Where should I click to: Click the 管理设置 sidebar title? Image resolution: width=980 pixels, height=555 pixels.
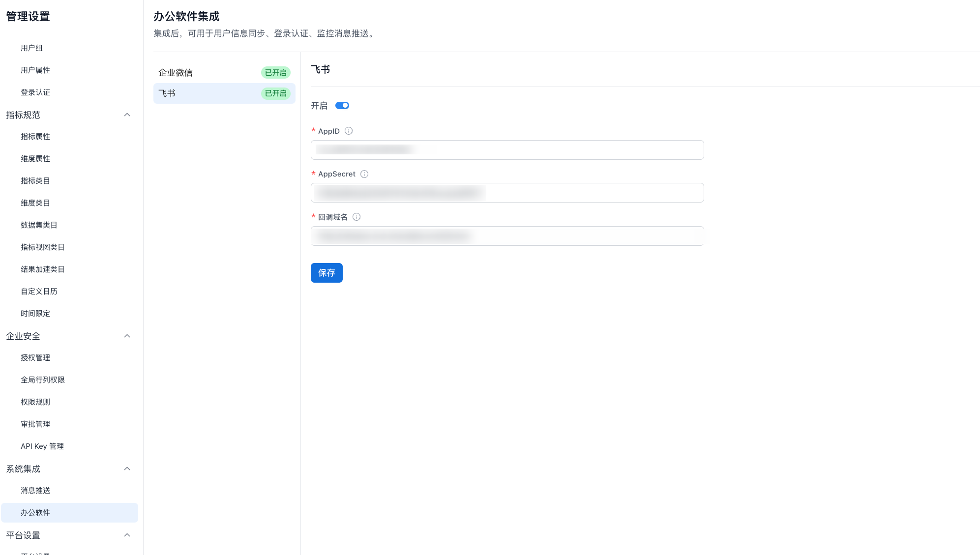[x=28, y=16]
